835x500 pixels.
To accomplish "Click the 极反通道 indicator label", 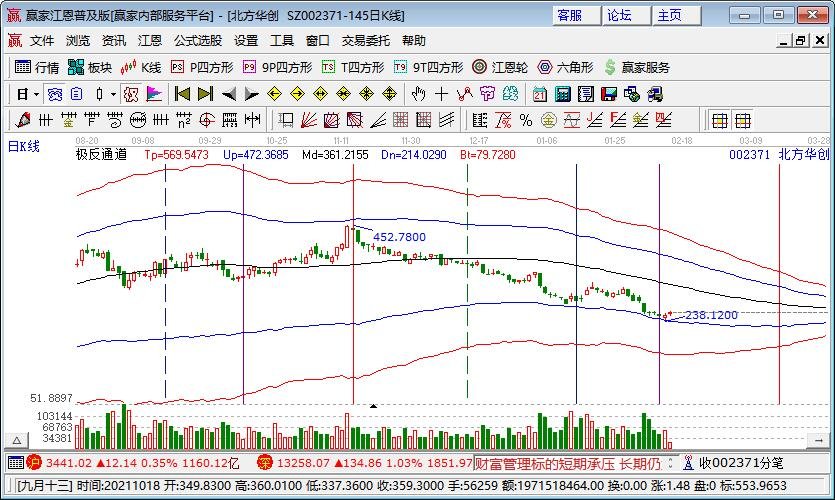I will pyautogui.click(x=101, y=154).
